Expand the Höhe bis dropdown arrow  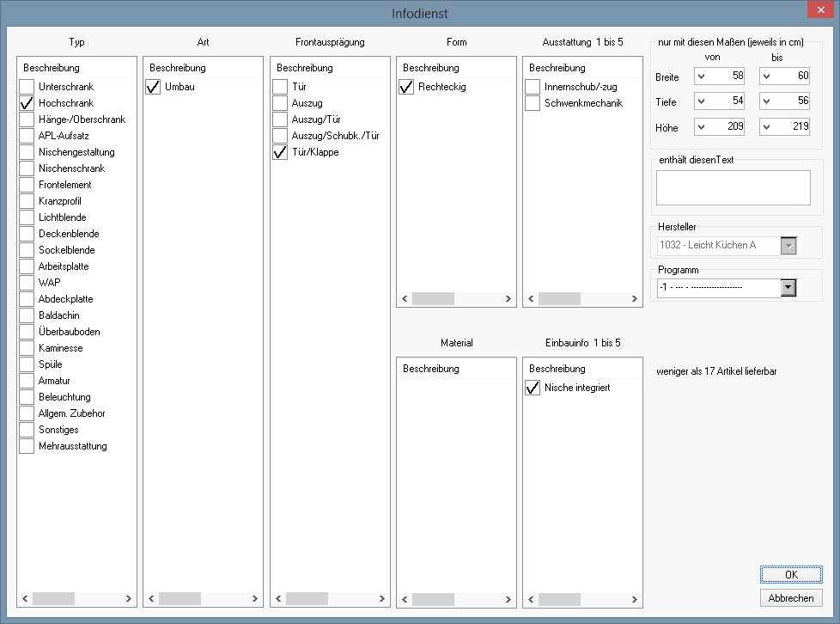(767, 127)
